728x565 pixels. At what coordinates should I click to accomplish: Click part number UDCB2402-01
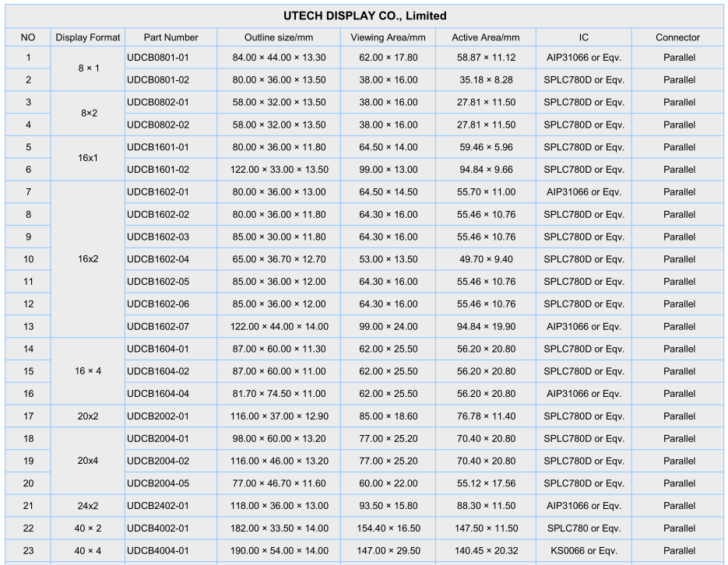pyautogui.click(x=158, y=506)
